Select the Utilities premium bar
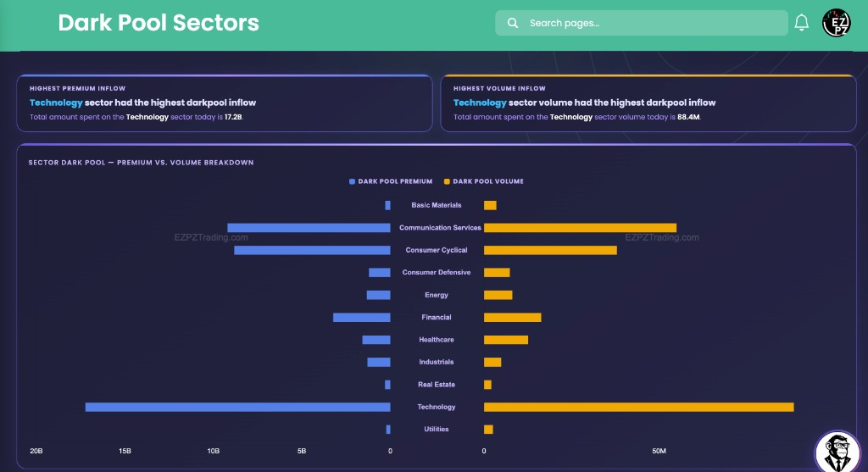 388,430
